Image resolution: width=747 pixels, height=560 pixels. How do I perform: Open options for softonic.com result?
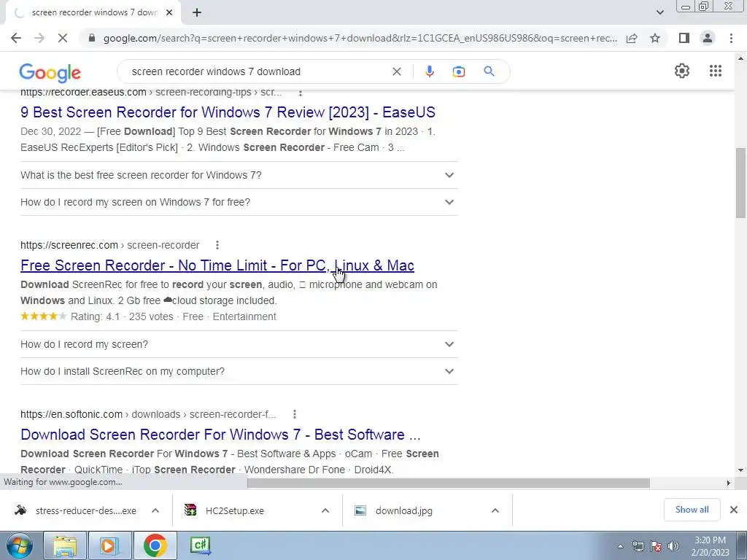(x=295, y=414)
